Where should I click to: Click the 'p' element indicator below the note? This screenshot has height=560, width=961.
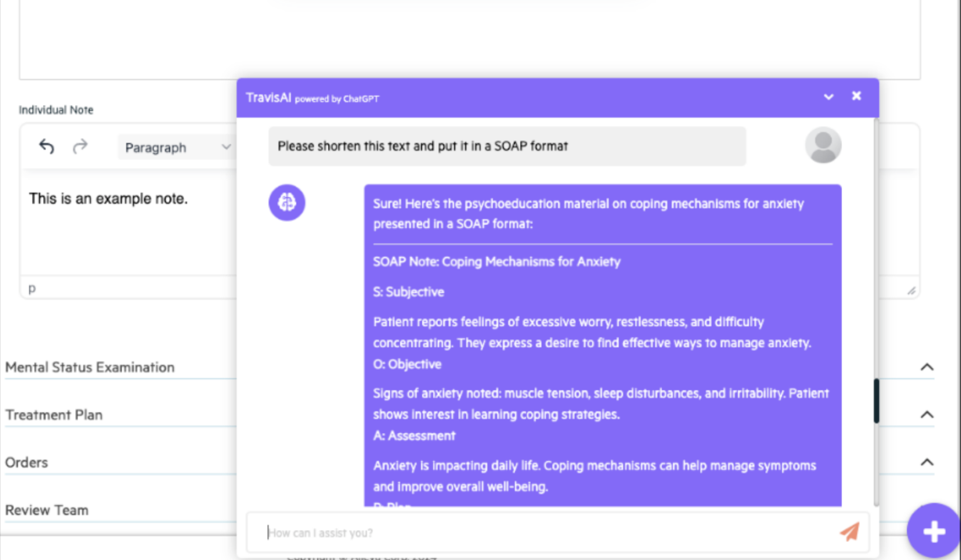31,288
